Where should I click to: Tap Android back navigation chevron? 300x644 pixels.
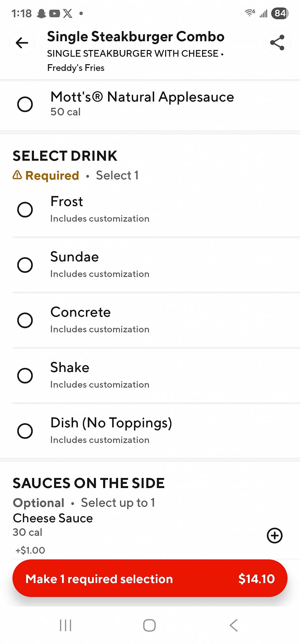234,625
